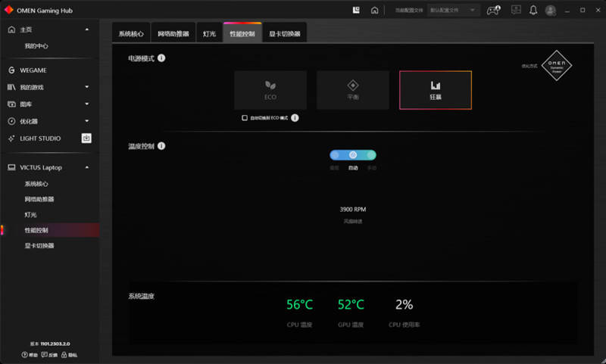Show info for 温度控制 thermal control
The width and height of the screenshot is (606, 364).
161,146
